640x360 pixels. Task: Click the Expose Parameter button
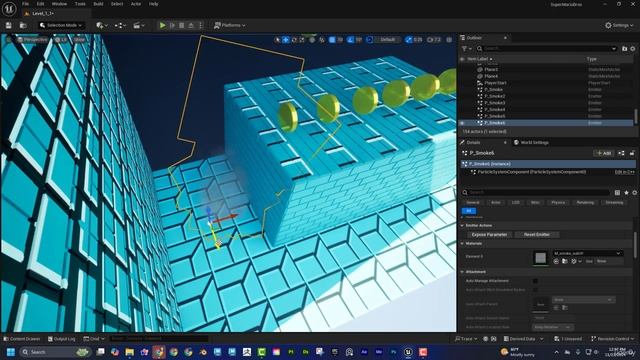489,235
